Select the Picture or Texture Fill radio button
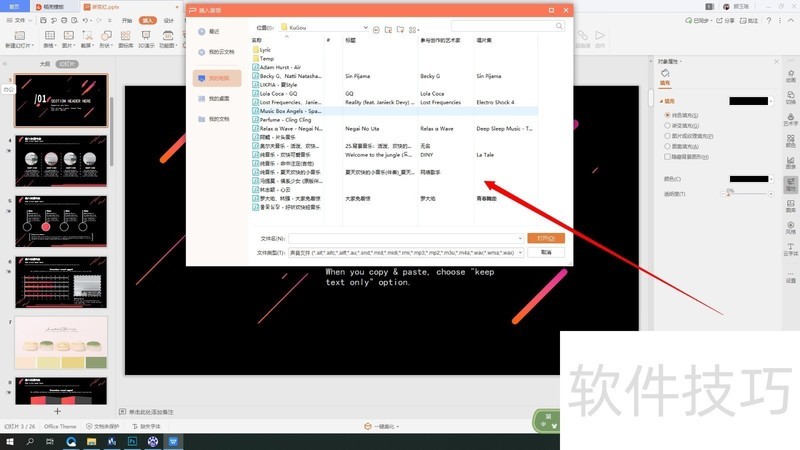Viewport: 800px width, 450px height. (667, 136)
